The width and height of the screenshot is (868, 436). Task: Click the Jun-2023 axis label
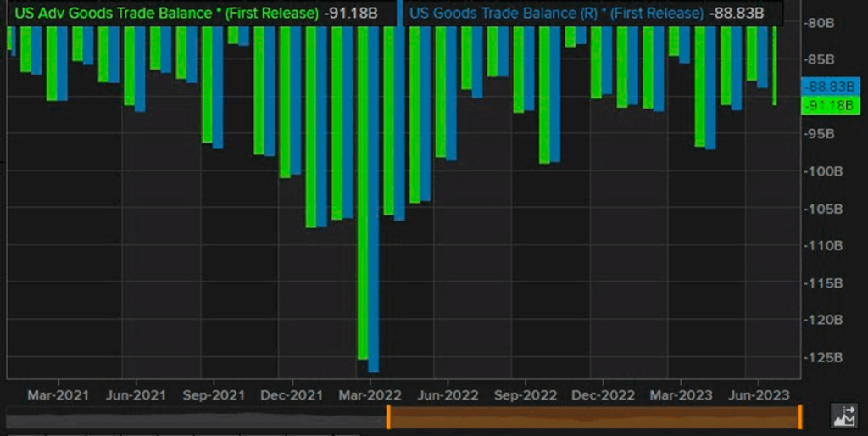(759, 395)
